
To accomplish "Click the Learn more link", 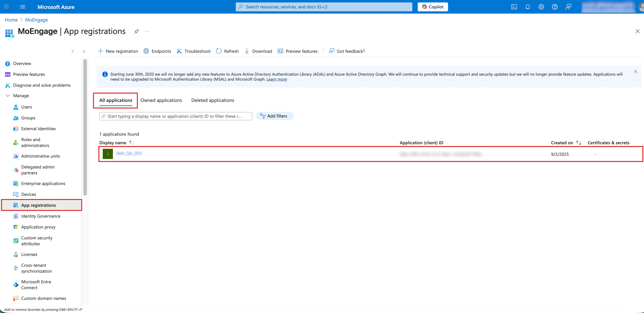I will coord(277,79).
